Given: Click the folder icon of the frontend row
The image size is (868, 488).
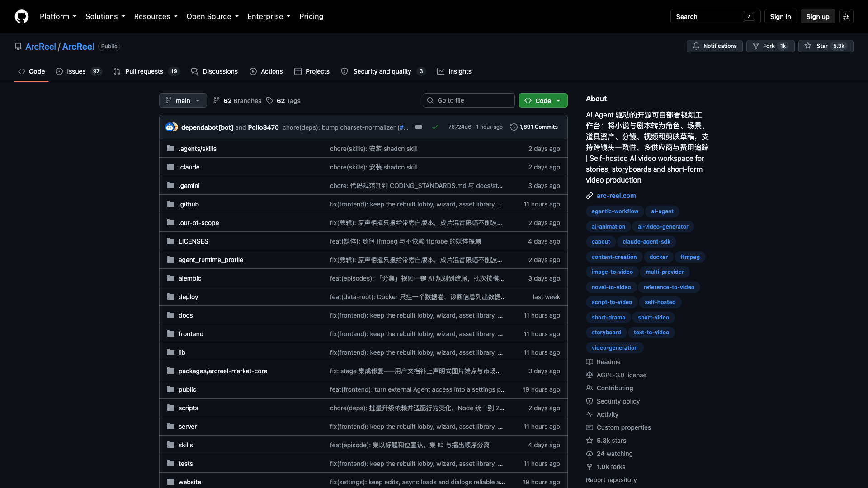Looking at the screenshot, I should 170,334.
